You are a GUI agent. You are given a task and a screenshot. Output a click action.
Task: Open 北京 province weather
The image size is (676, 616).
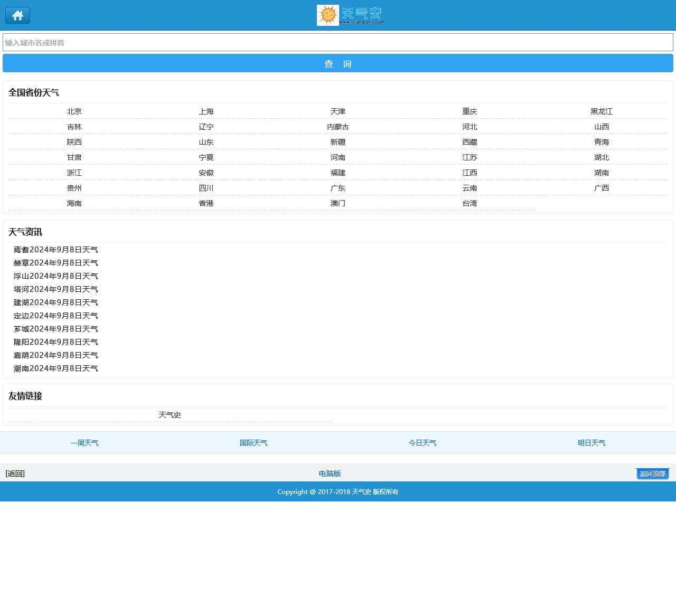point(74,111)
